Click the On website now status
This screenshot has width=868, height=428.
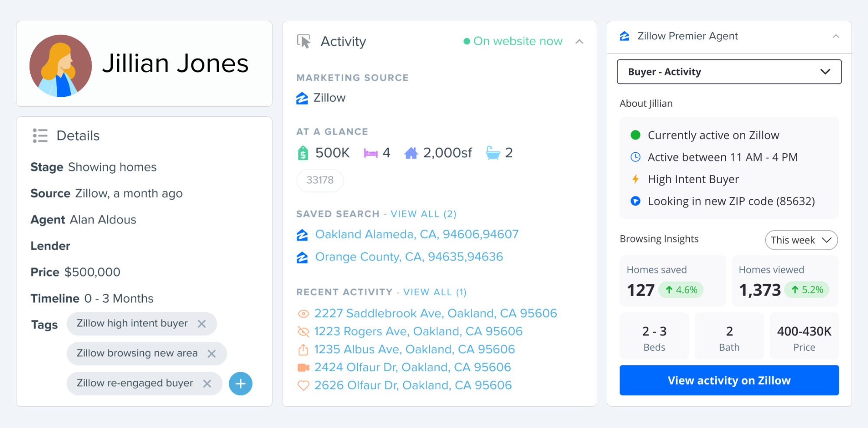tap(513, 41)
